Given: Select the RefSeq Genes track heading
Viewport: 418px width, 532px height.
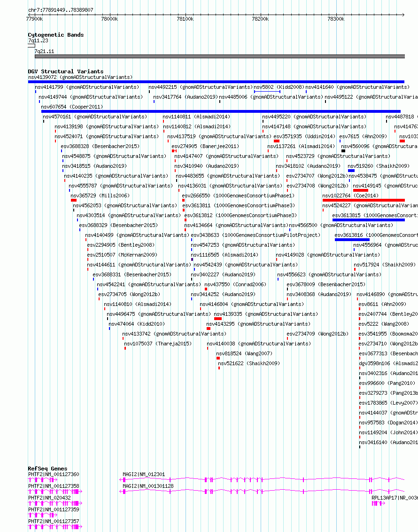Looking at the screenshot, I should (47, 469).
